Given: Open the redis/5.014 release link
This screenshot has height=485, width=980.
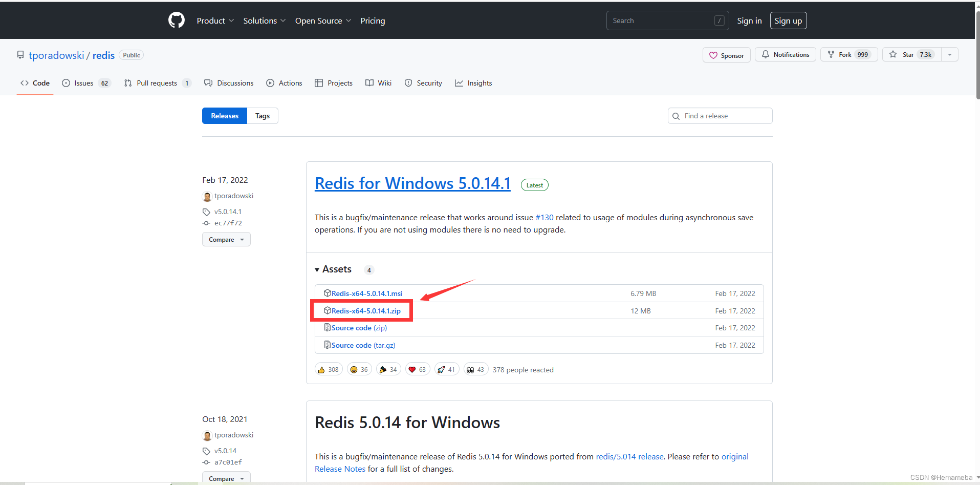Looking at the screenshot, I should 629,456.
